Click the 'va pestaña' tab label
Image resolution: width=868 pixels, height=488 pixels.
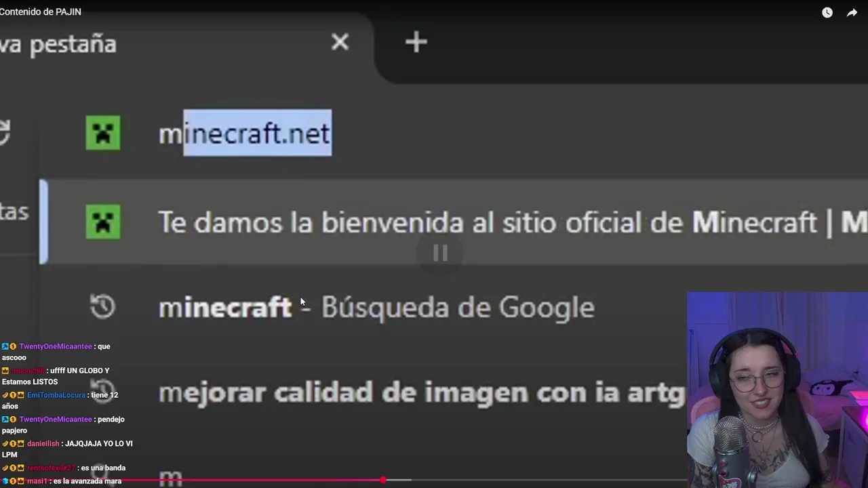pos(58,44)
